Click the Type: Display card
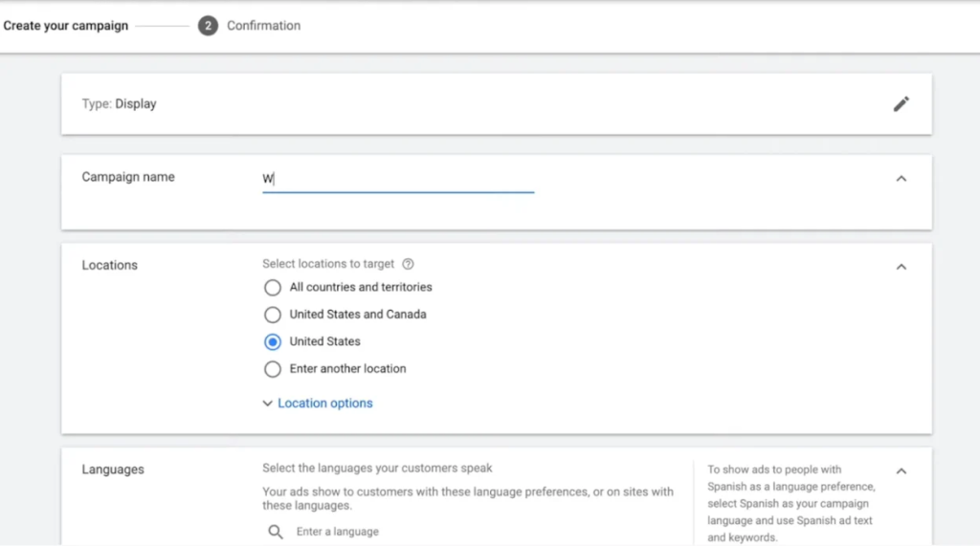 click(497, 103)
